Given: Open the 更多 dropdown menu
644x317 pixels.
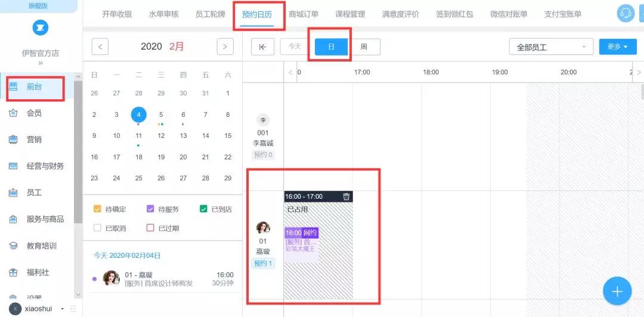Looking at the screenshot, I should 618,47.
